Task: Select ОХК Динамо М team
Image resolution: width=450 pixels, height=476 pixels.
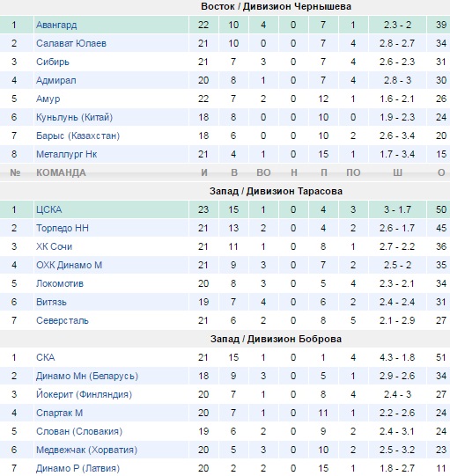Action: 69,266
